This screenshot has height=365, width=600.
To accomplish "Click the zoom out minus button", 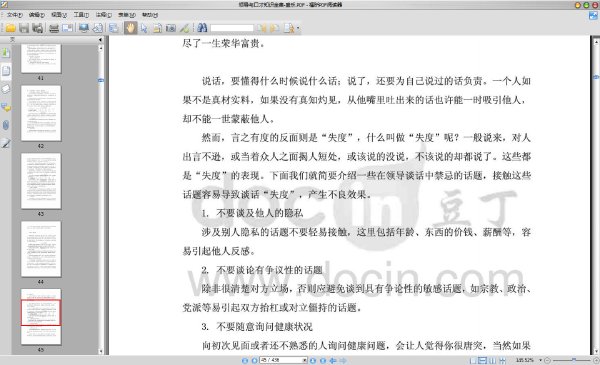I will click(547, 360).
